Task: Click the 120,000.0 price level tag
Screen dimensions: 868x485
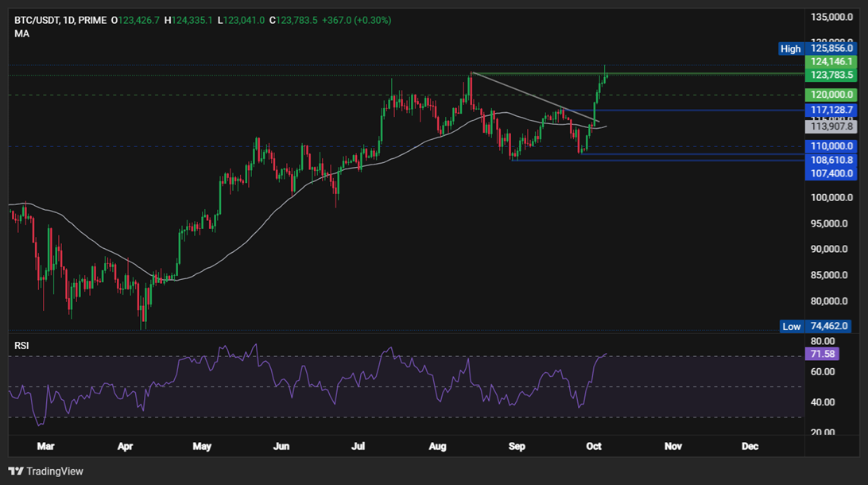Action: (831, 95)
